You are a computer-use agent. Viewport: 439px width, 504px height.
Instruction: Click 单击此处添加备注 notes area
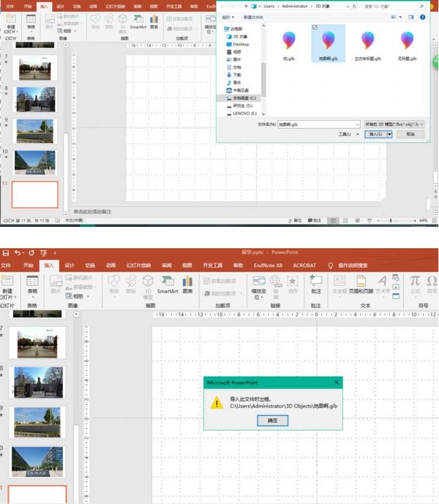[92, 212]
